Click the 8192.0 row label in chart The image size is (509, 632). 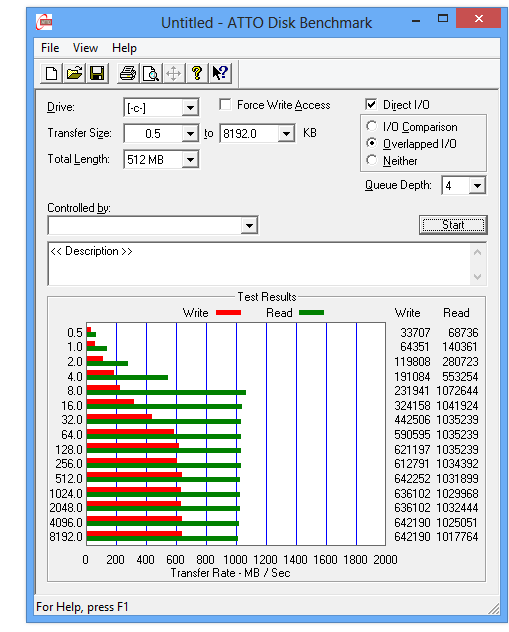[66, 536]
